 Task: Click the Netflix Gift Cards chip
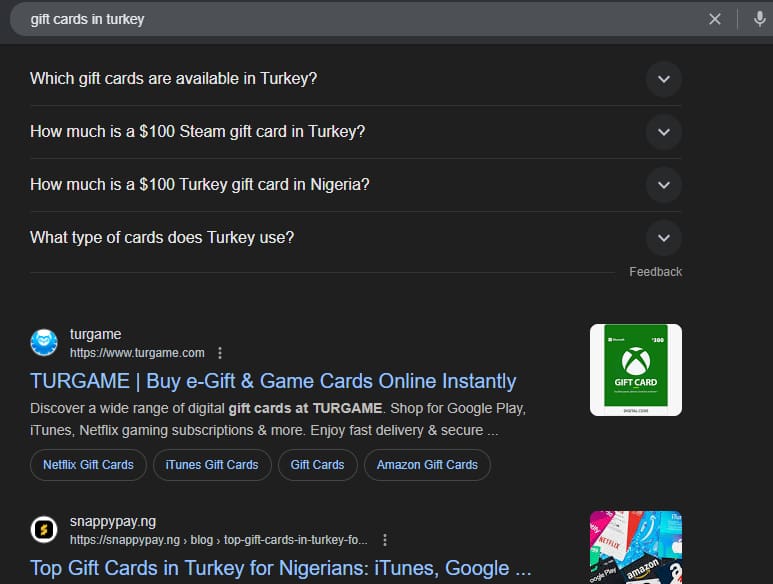88,464
